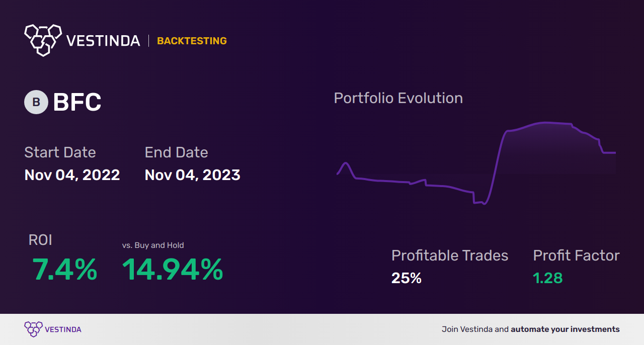Click the Profitable Trades 25% value
This screenshot has height=345, width=644.
tap(407, 278)
